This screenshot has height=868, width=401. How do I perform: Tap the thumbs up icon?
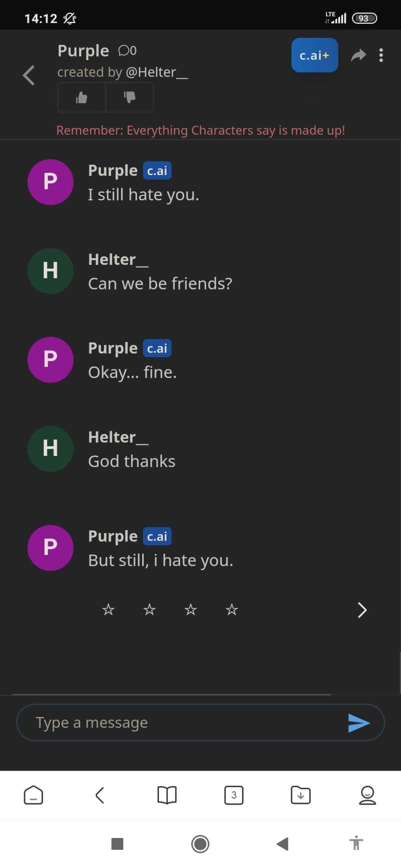tap(81, 98)
